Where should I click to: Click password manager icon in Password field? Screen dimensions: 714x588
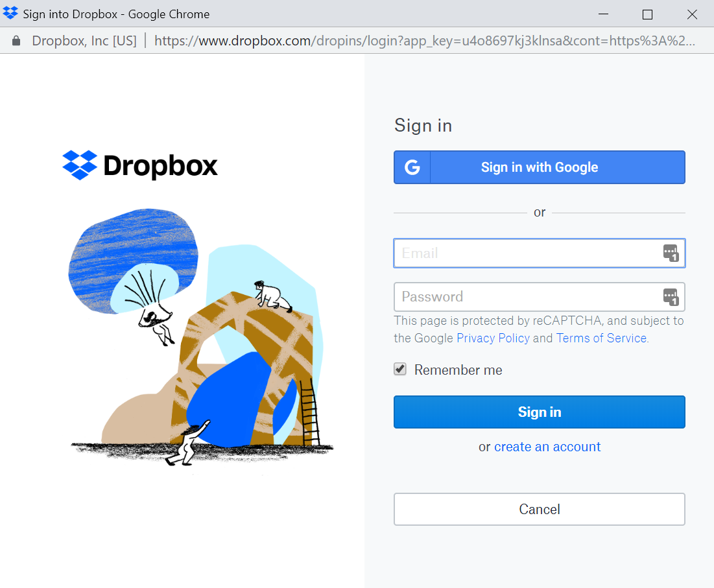[670, 297]
